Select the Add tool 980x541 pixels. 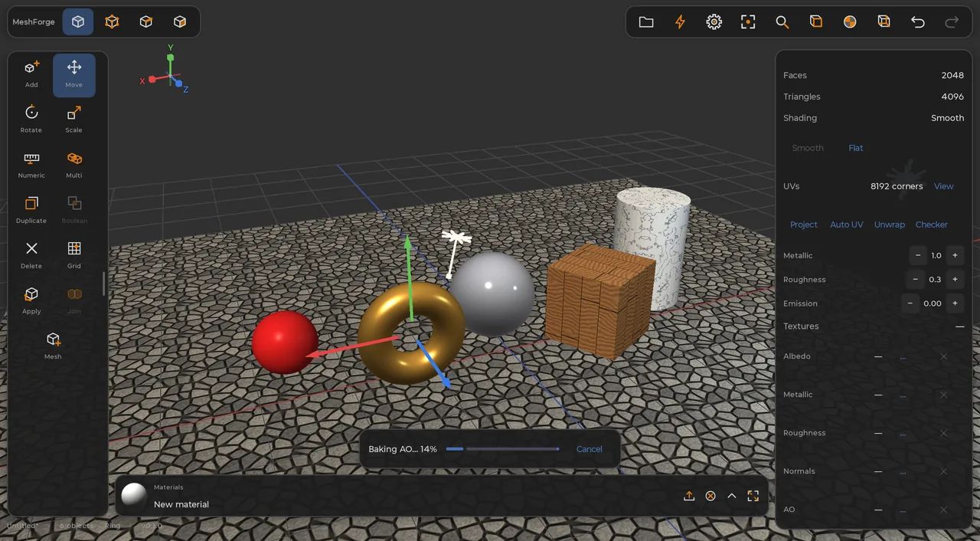coord(31,75)
